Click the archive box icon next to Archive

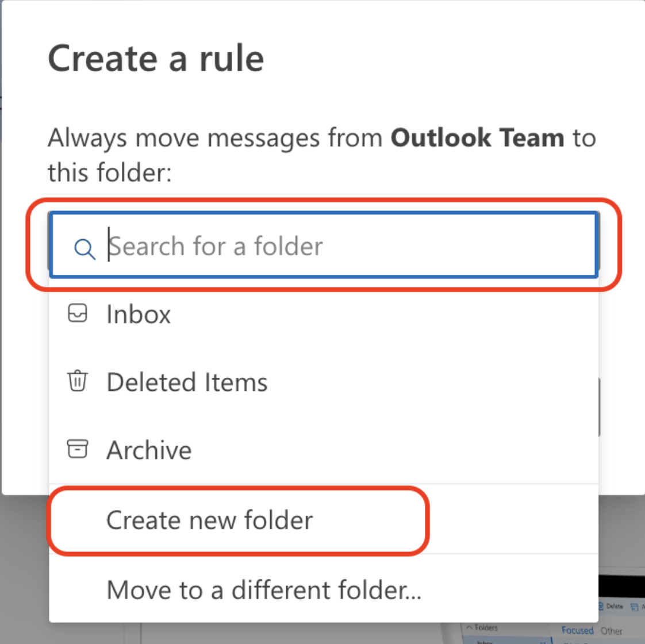[x=78, y=449]
